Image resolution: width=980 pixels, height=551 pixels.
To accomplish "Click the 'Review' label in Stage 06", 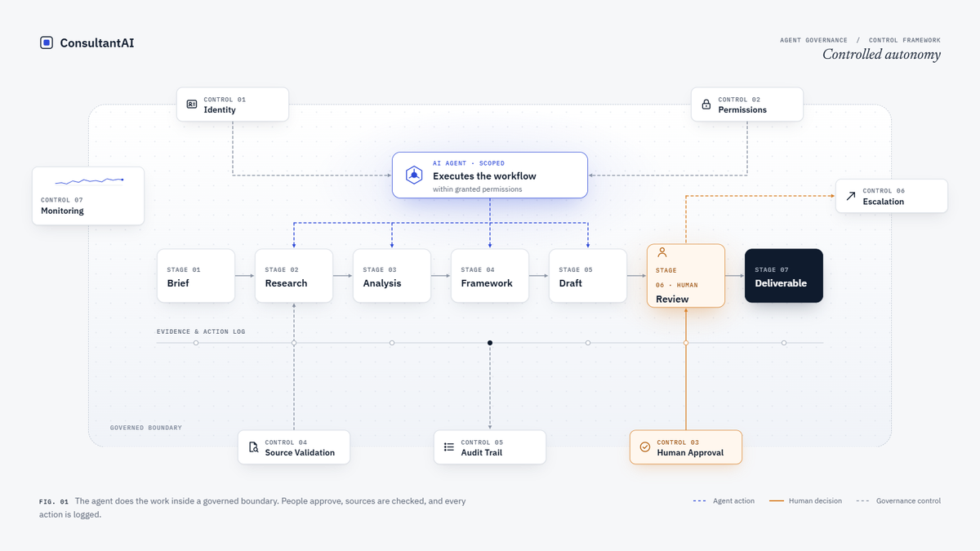I will (672, 299).
